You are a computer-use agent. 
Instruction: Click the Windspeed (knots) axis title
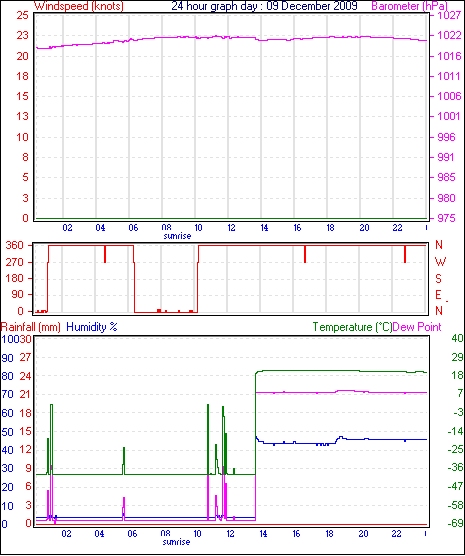click(x=79, y=6)
